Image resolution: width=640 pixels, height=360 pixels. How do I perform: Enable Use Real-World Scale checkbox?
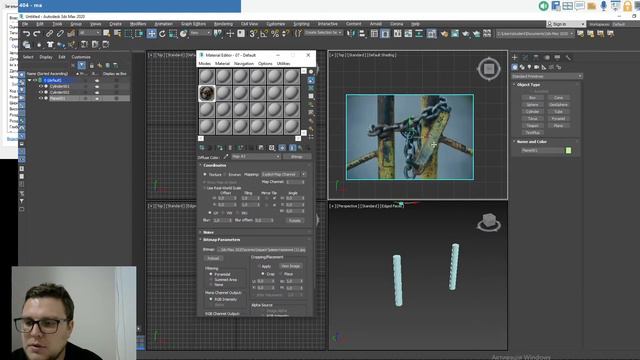click(x=205, y=188)
